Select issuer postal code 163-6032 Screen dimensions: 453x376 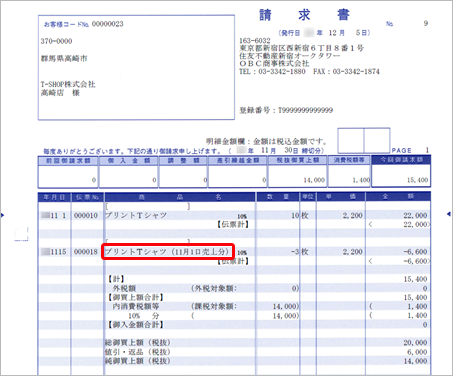pos(255,41)
